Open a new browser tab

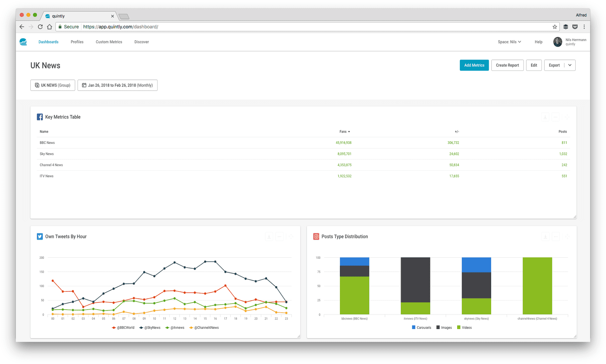click(x=124, y=16)
